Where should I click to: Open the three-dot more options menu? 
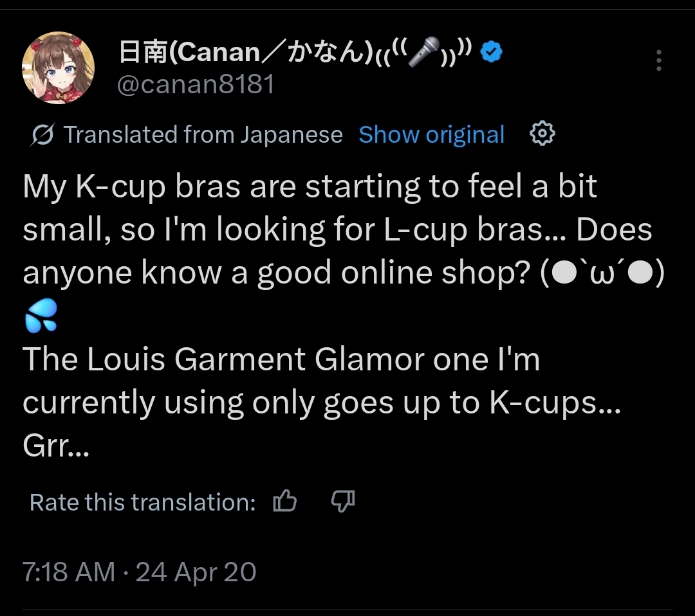[x=659, y=60]
